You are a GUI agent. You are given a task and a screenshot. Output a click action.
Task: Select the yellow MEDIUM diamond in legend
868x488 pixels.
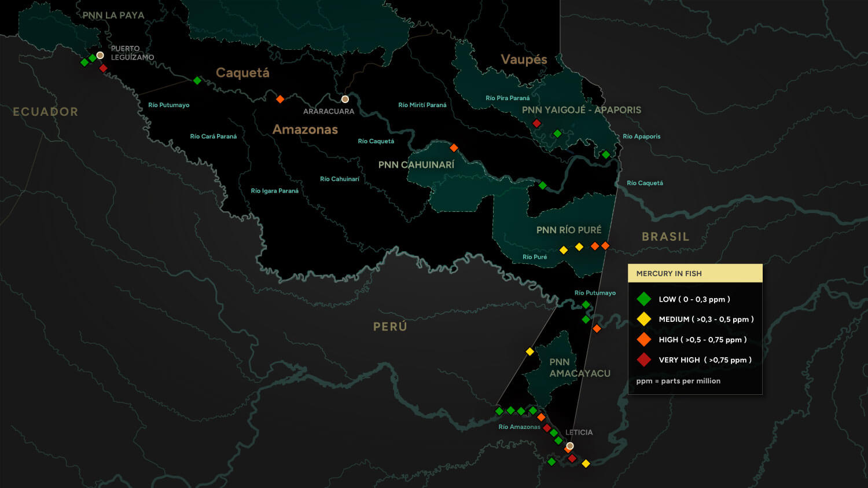point(644,319)
